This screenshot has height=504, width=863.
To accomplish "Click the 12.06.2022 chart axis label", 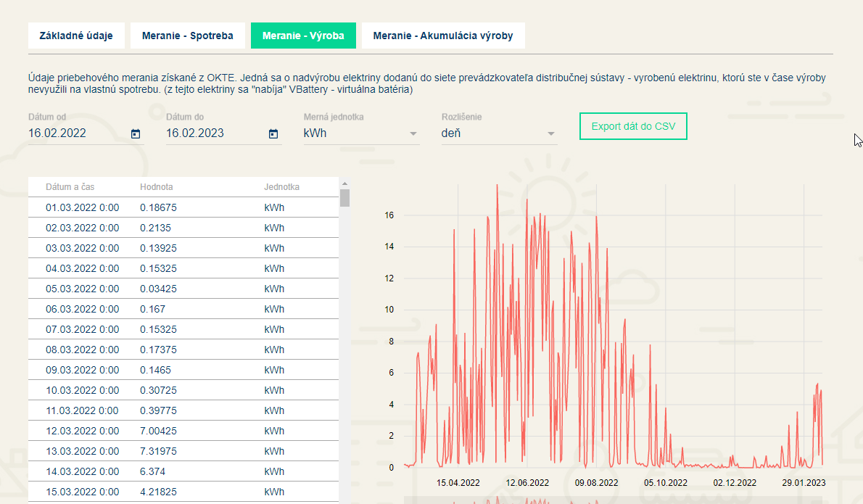I will [x=527, y=483].
